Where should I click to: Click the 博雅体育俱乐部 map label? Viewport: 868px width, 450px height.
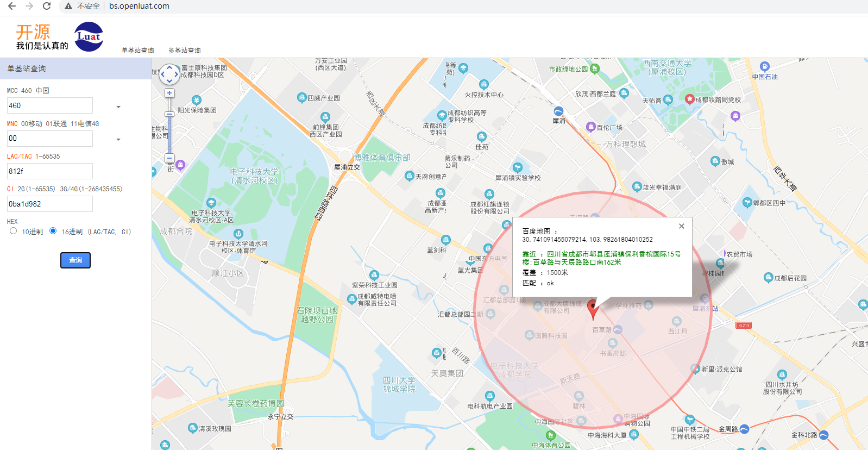click(x=382, y=158)
